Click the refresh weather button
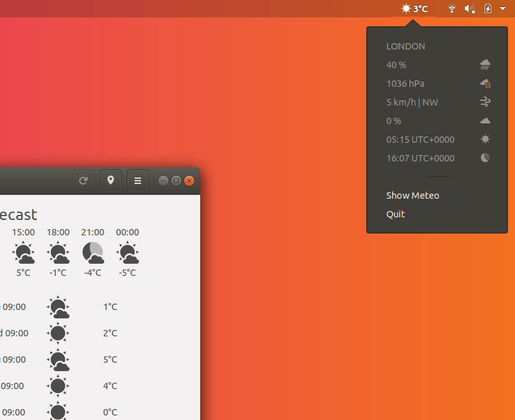The height and width of the screenshot is (420, 515). [x=83, y=181]
